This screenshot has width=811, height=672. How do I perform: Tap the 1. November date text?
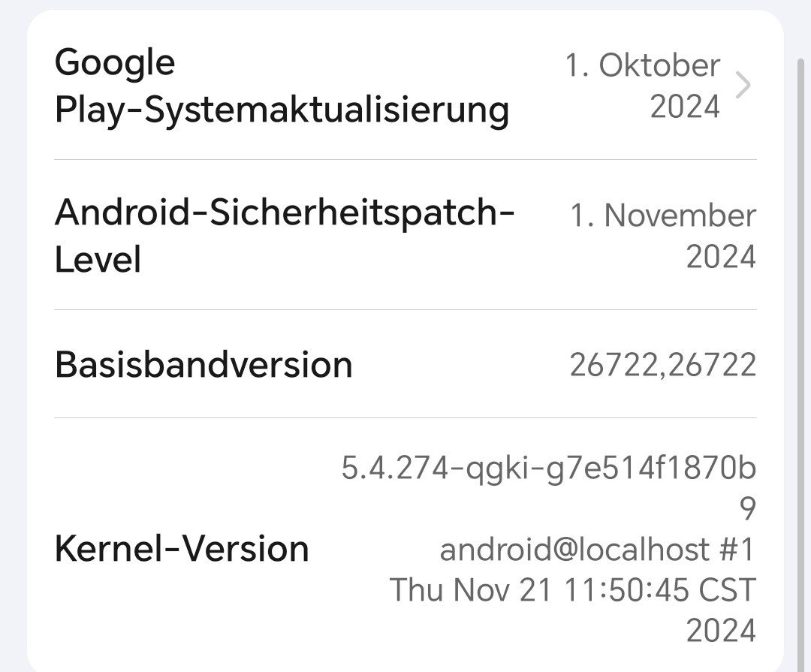click(x=662, y=215)
